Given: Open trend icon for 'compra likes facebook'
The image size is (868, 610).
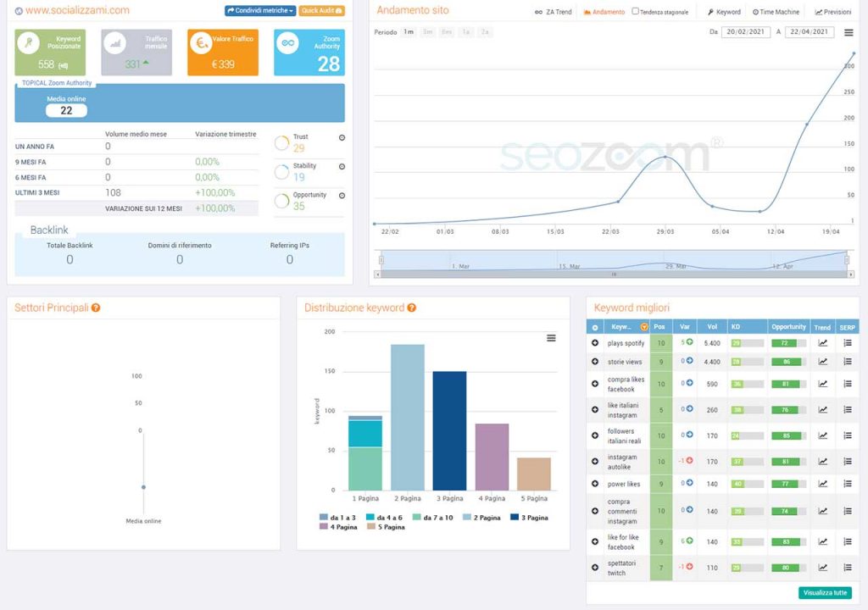Looking at the screenshot, I should click(823, 384).
